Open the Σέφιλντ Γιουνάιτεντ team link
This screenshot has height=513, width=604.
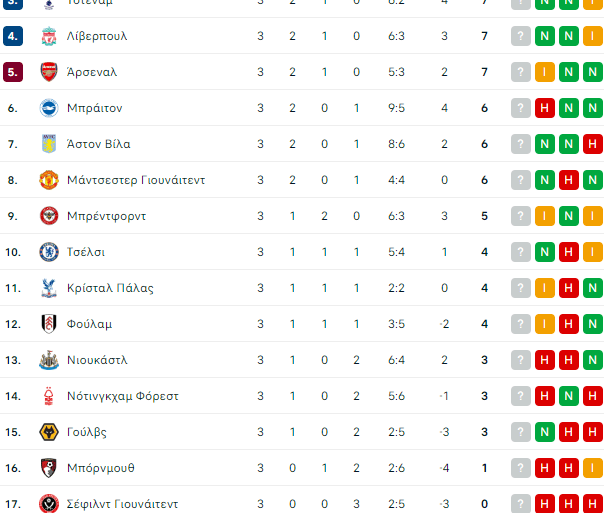(123, 504)
